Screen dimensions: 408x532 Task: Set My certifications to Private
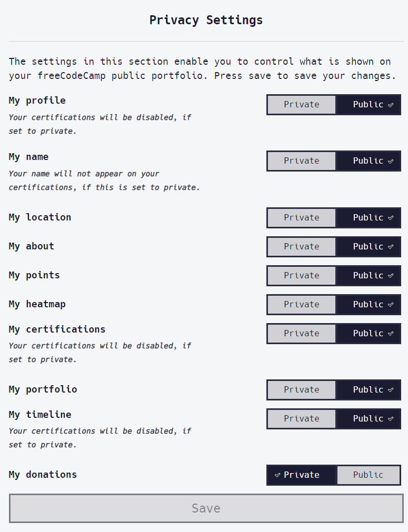(x=301, y=333)
